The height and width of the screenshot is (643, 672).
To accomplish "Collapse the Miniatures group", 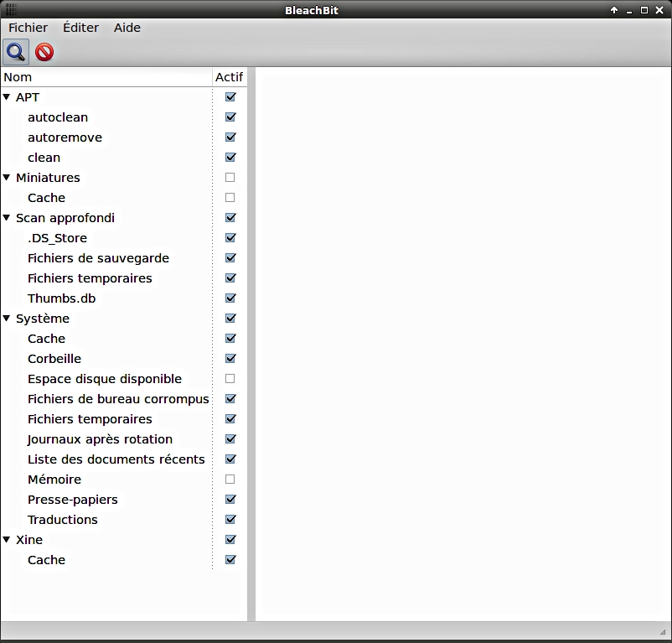I will point(7,177).
